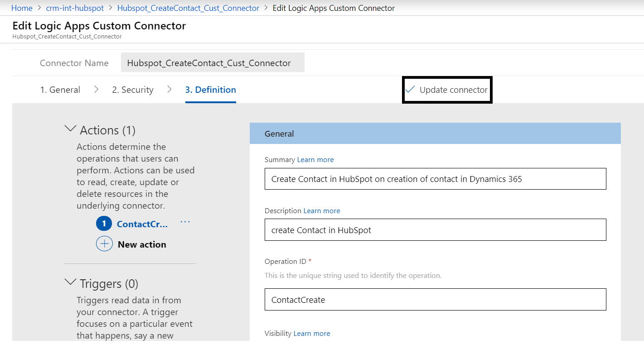Navigate to crm-int-hubspot via breadcrumb
644x344 pixels.
coord(75,8)
